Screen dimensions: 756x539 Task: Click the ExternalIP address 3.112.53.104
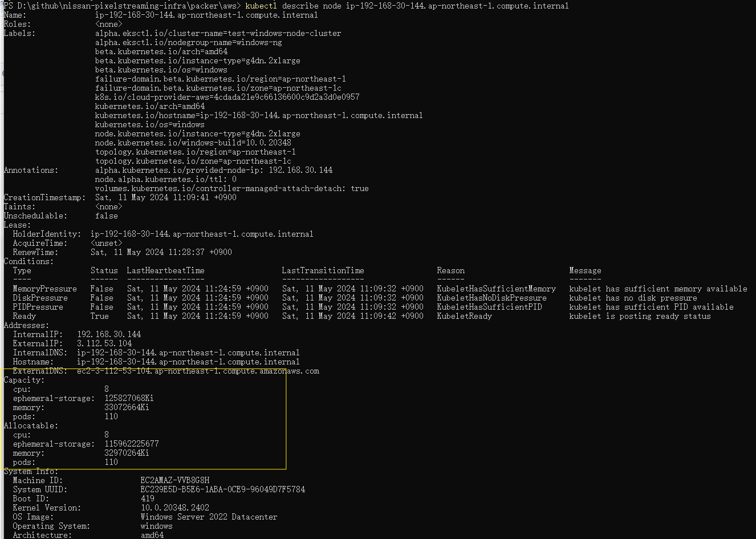tap(104, 343)
